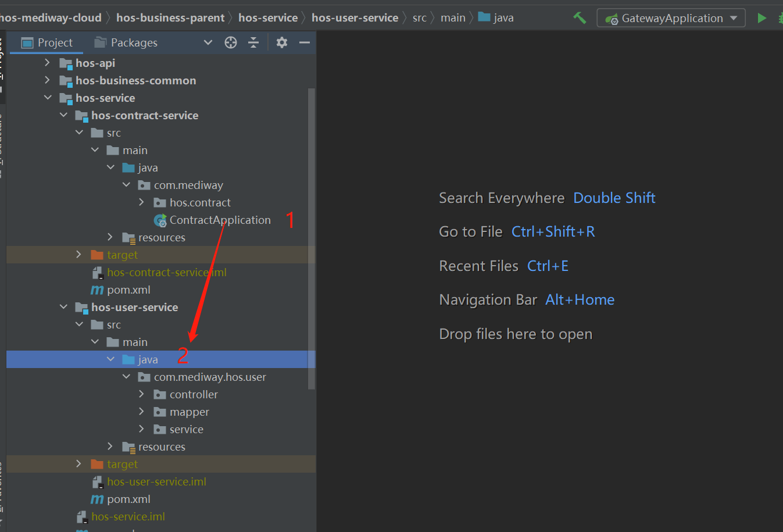Click hos-business-parent in the navigation breadcrumb

click(170, 18)
